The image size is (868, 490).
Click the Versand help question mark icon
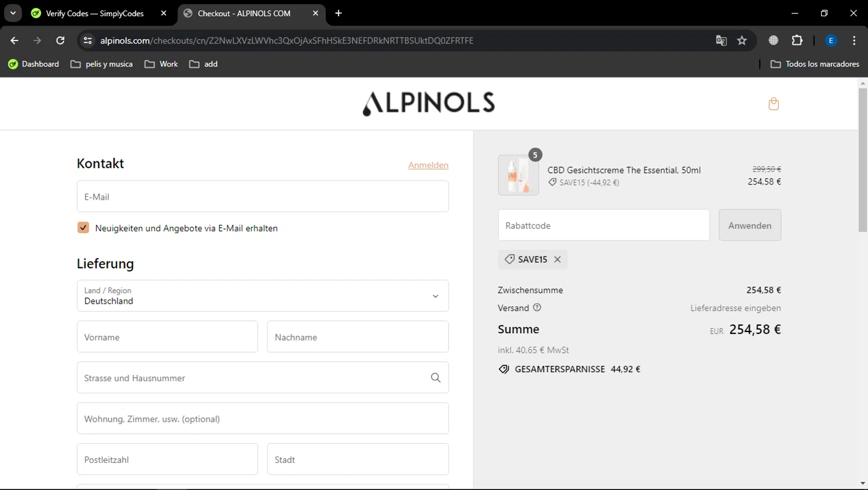pos(537,308)
